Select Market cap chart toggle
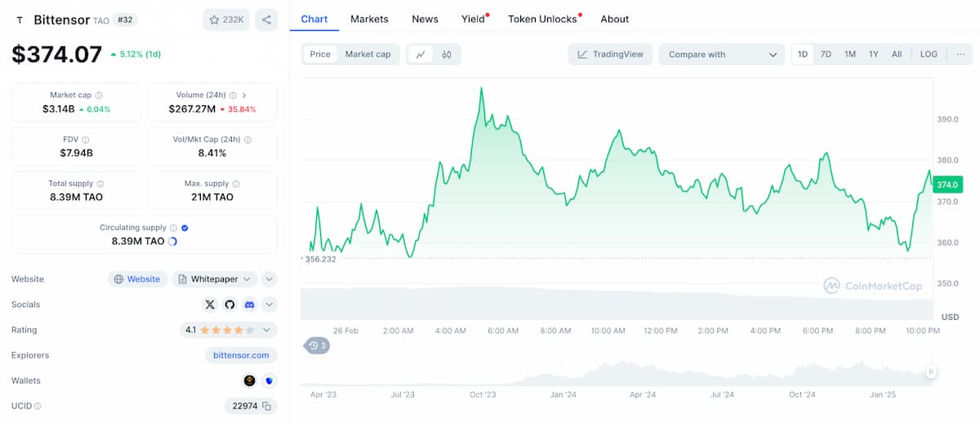 367,54
